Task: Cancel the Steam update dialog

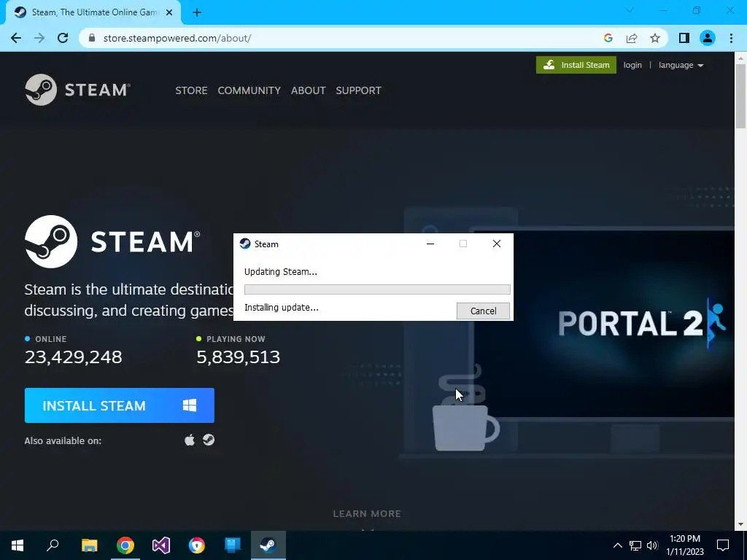Action: click(483, 311)
